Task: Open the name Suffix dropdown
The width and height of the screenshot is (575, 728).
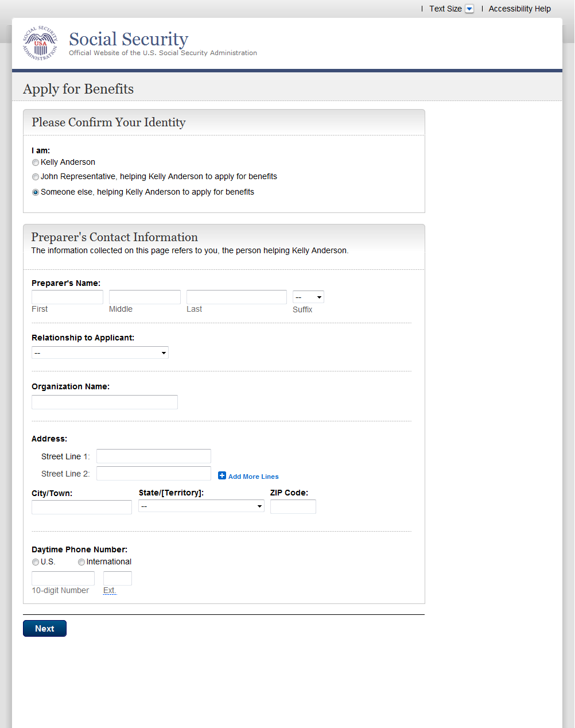Action: (x=308, y=297)
